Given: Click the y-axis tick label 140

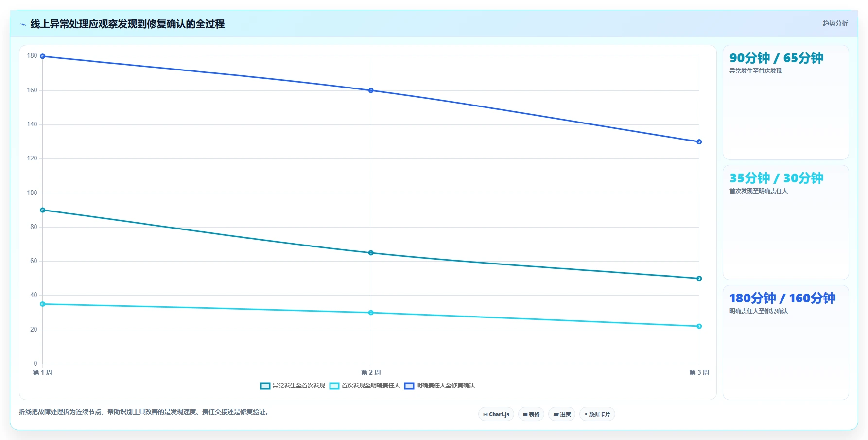Looking at the screenshot, I should click(32, 124).
